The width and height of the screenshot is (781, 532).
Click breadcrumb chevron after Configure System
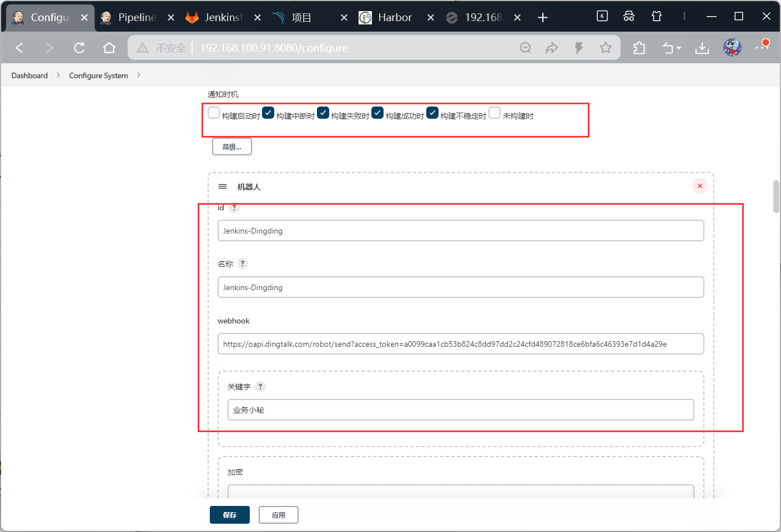[x=139, y=75]
